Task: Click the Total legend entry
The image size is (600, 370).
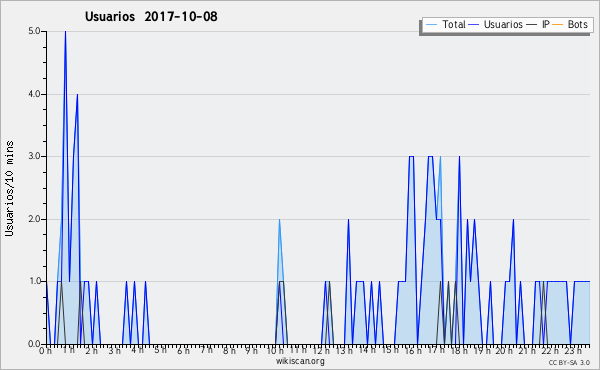Action: 445,24
